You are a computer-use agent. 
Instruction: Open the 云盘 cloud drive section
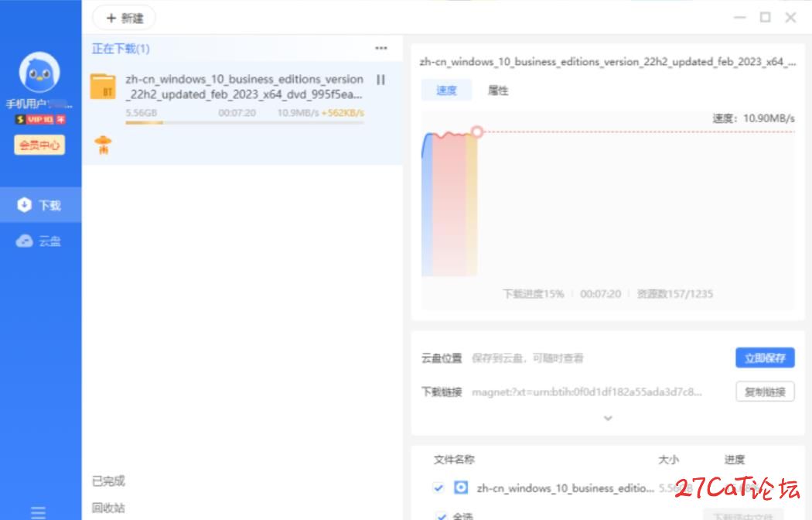click(x=40, y=241)
